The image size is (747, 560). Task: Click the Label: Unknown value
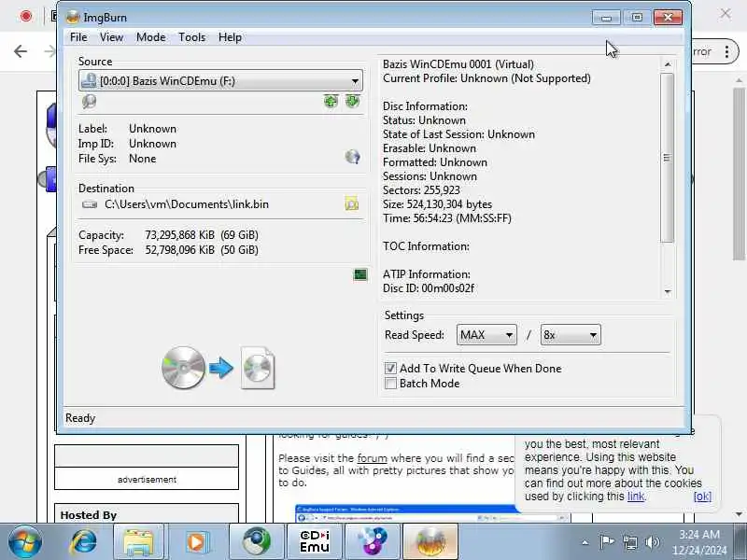click(x=152, y=129)
